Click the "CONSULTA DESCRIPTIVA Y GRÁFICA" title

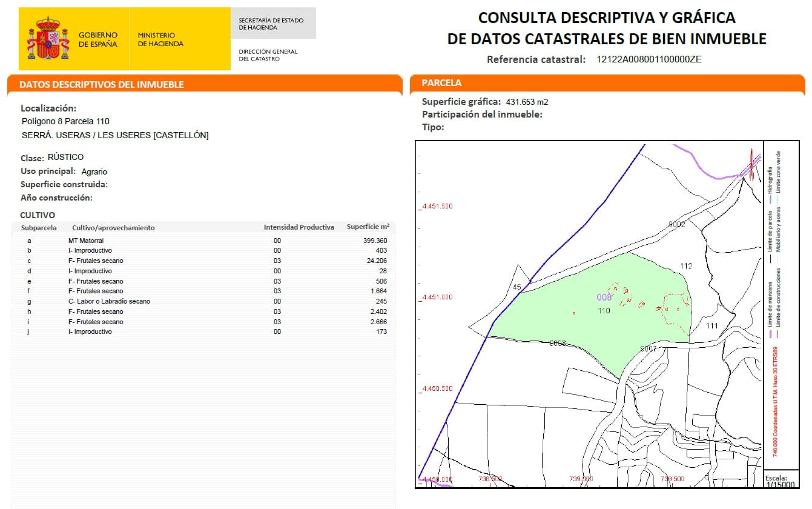607,18
